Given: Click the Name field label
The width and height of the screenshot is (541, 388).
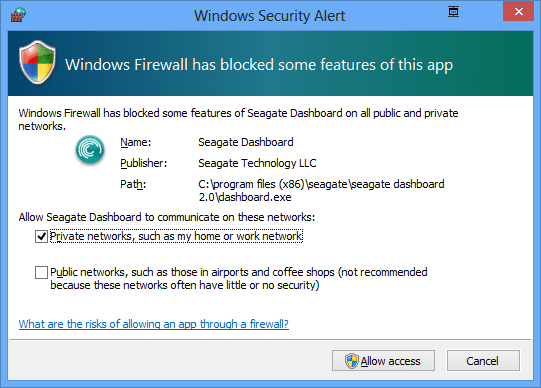Looking at the screenshot, I should 136,142.
